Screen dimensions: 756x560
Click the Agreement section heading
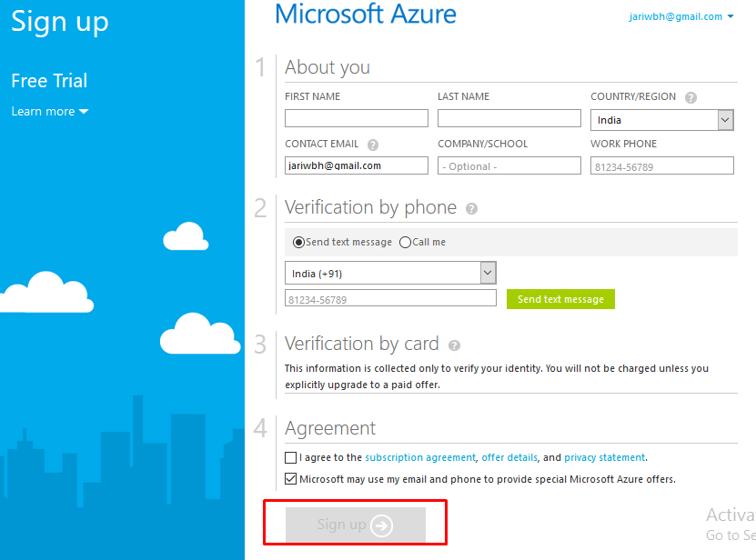coord(330,428)
